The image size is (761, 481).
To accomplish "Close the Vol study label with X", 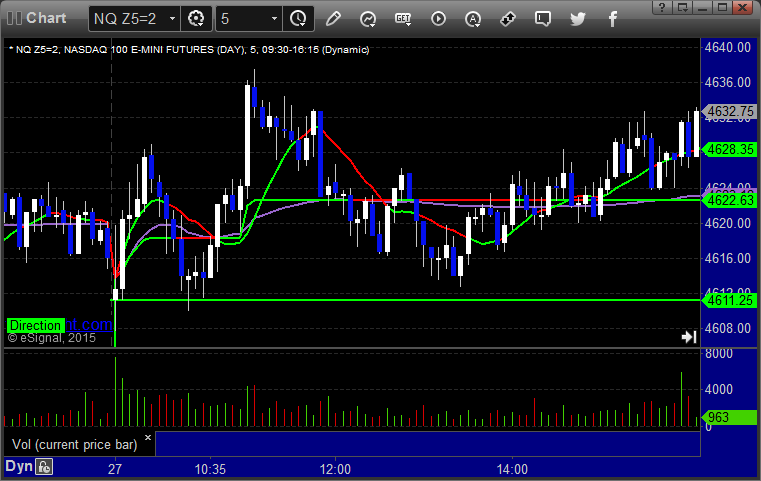I will pos(148,437).
